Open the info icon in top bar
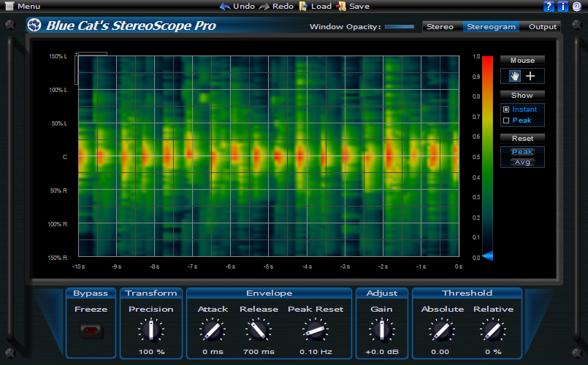Image resolution: width=588 pixels, height=365 pixels. tap(562, 7)
